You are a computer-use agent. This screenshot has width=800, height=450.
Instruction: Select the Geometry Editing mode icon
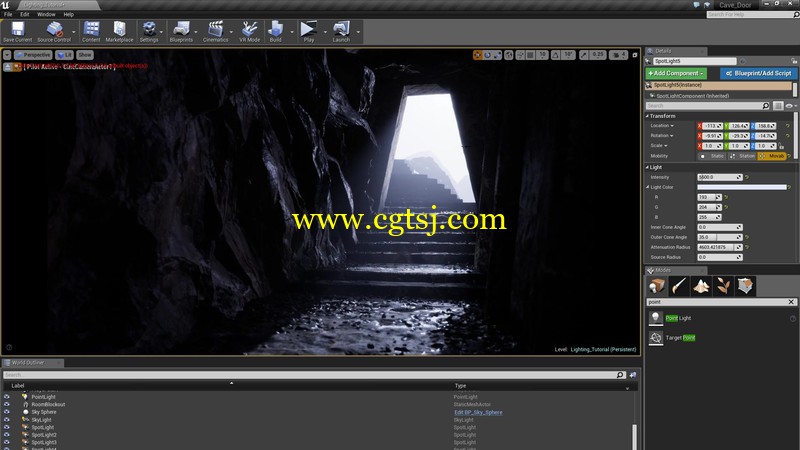click(x=745, y=286)
